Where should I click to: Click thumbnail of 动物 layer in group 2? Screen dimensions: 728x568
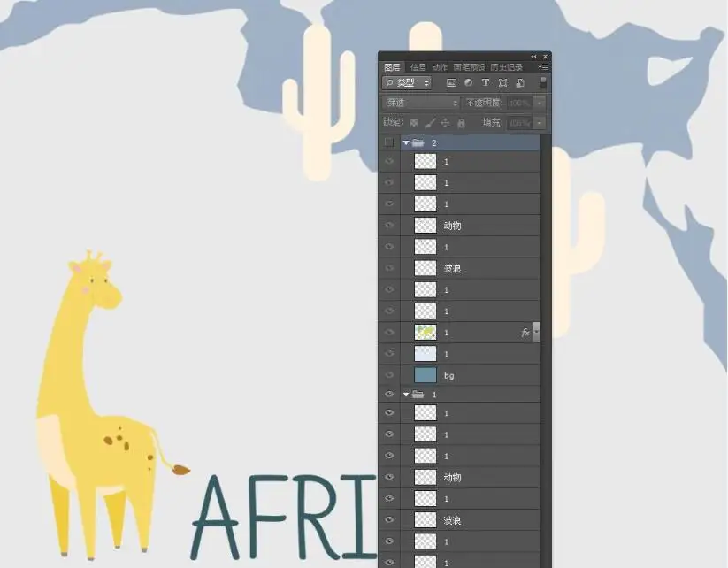tap(425, 226)
